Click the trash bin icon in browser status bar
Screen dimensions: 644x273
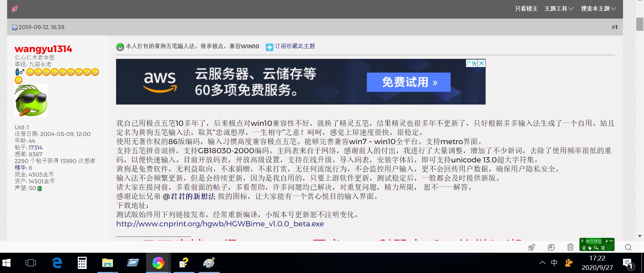pos(570,247)
